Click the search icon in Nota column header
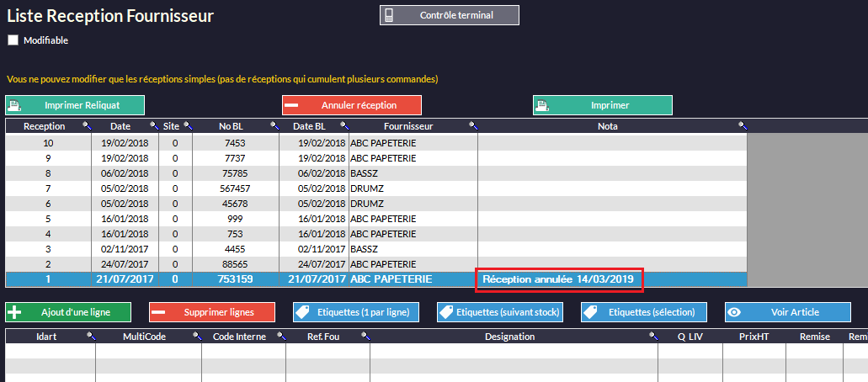868x382 pixels. (x=742, y=126)
